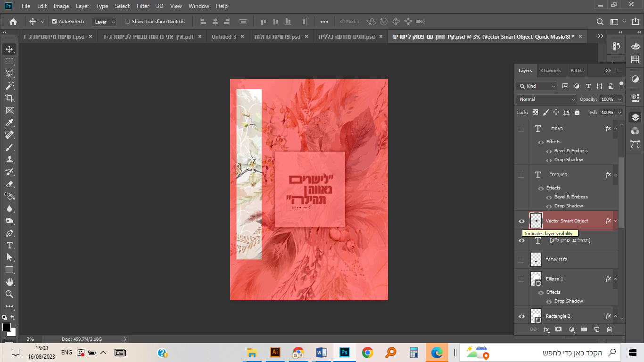Open the layer filter Kind dropdown
The width and height of the screenshot is (644, 362).
537,86
